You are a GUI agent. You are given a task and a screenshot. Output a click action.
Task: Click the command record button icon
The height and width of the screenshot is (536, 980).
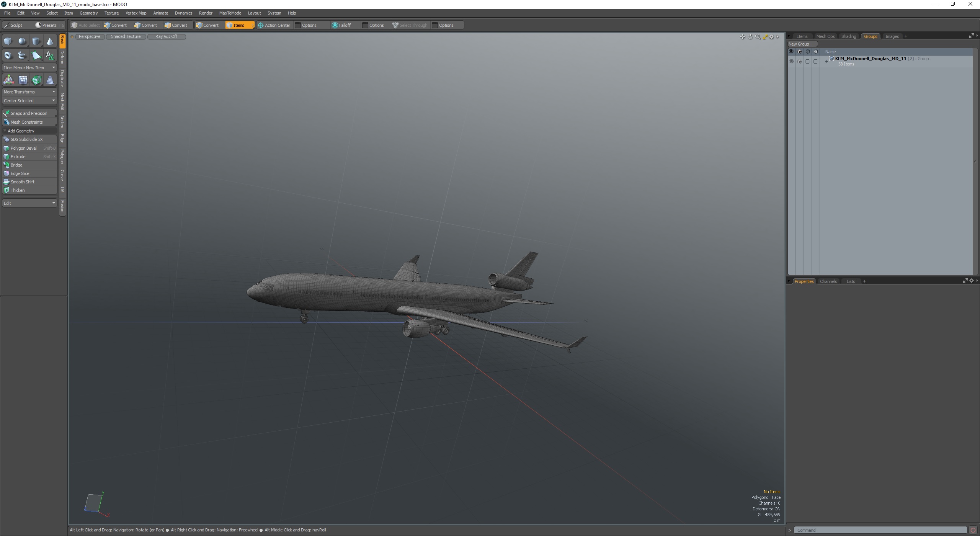[x=973, y=530]
